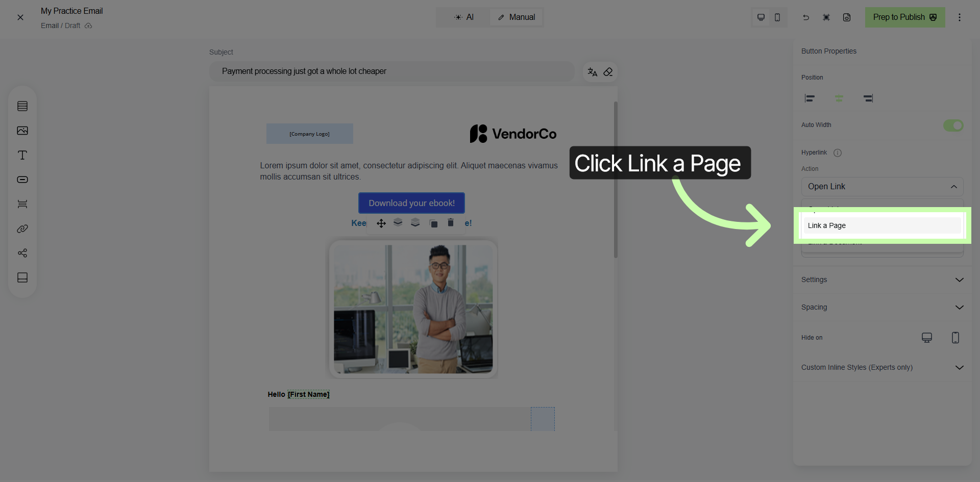The image size is (980, 482).
Task: Select the button element tool in sidebar
Action: pyautogui.click(x=22, y=180)
